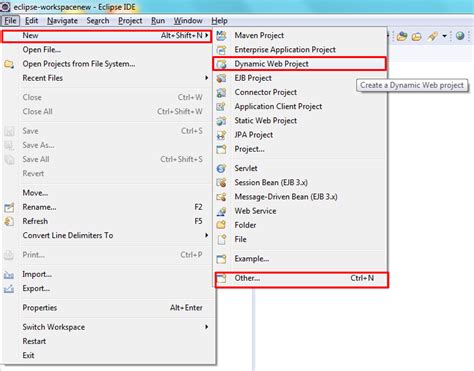Click the Session Bean icon

221,183
